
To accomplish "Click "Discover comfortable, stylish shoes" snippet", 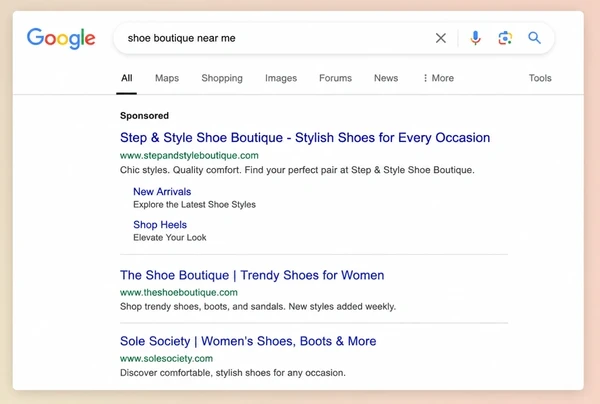I will click(x=233, y=373).
